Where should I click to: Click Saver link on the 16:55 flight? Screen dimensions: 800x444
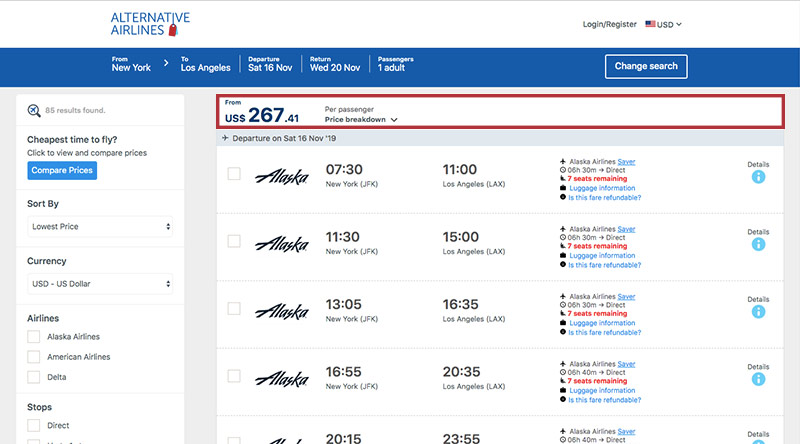pos(626,364)
